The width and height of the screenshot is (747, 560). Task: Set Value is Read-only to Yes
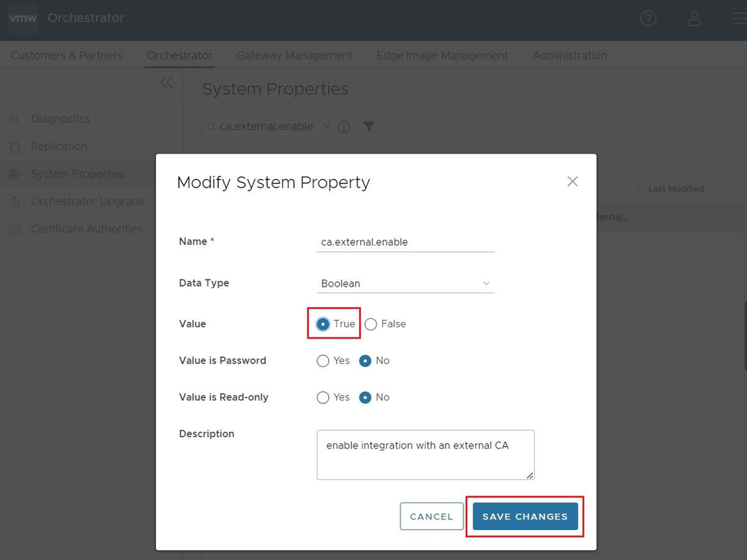tap(324, 398)
